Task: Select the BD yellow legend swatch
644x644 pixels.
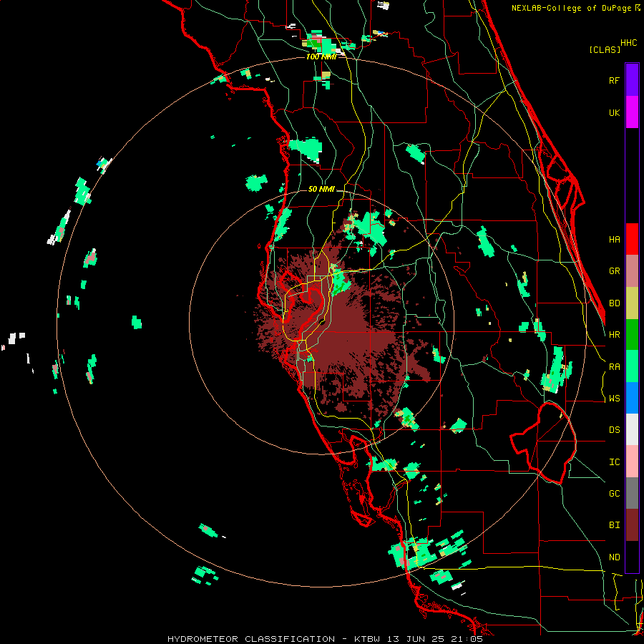Action: (x=632, y=303)
